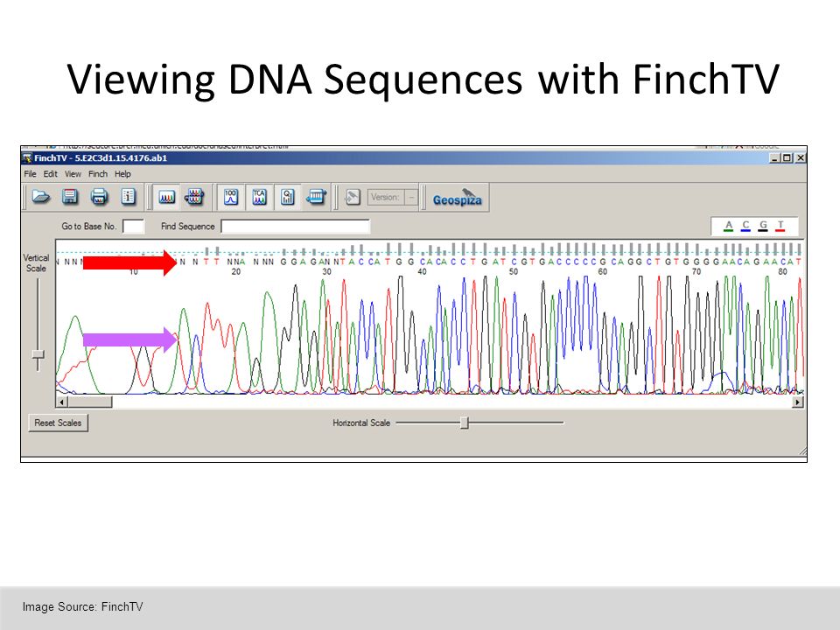This screenshot has width=840, height=630.
Task: Open the Edit menu
Action: point(51,174)
